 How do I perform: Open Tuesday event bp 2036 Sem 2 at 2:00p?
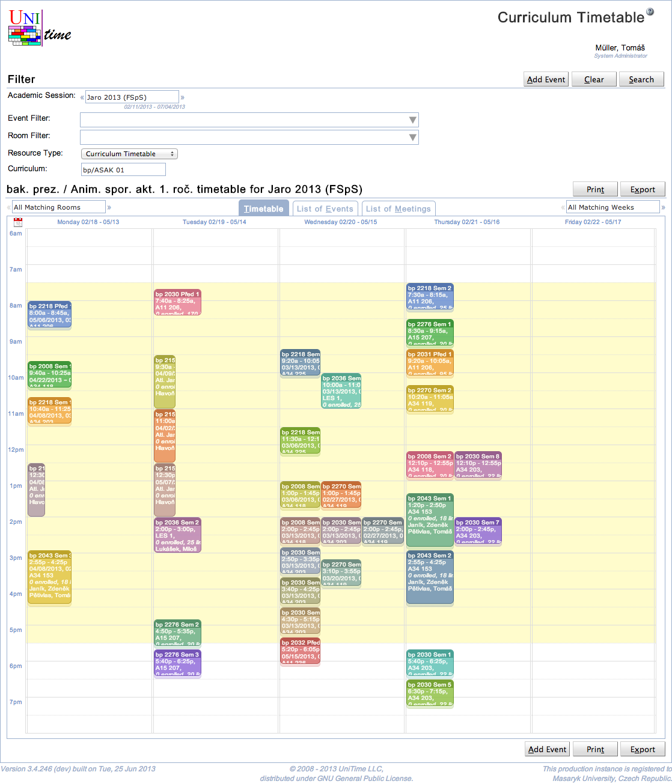tap(177, 535)
